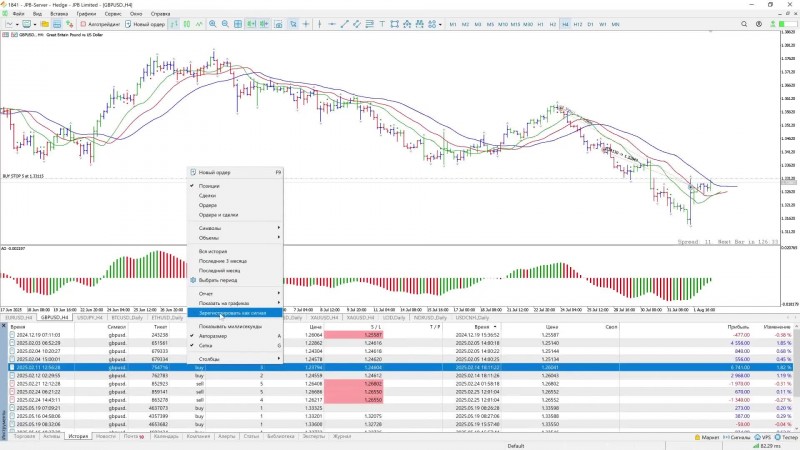Click the Новый ордер toolbar button
Image resolution: width=800 pixels, height=450 pixels.
[146, 23]
